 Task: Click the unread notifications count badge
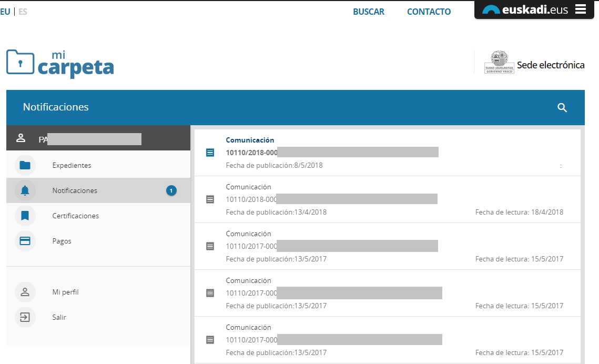[x=171, y=191]
